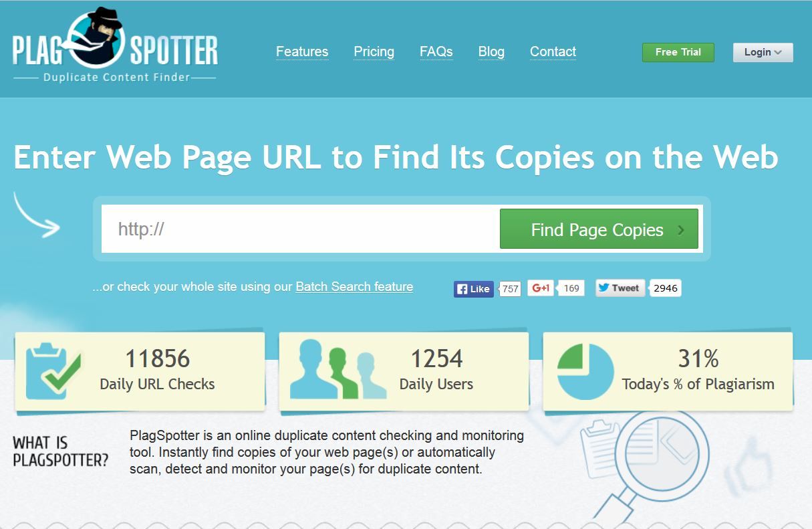Screen dimensions: 812x529
Task: Click the tweet count 2946
Action: pos(665,288)
